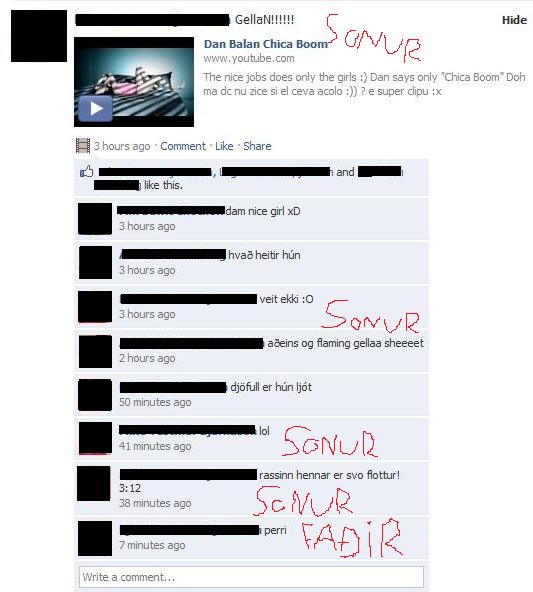Click the Comment link under the post
The height and width of the screenshot is (592, 533).
pos(183,146)
